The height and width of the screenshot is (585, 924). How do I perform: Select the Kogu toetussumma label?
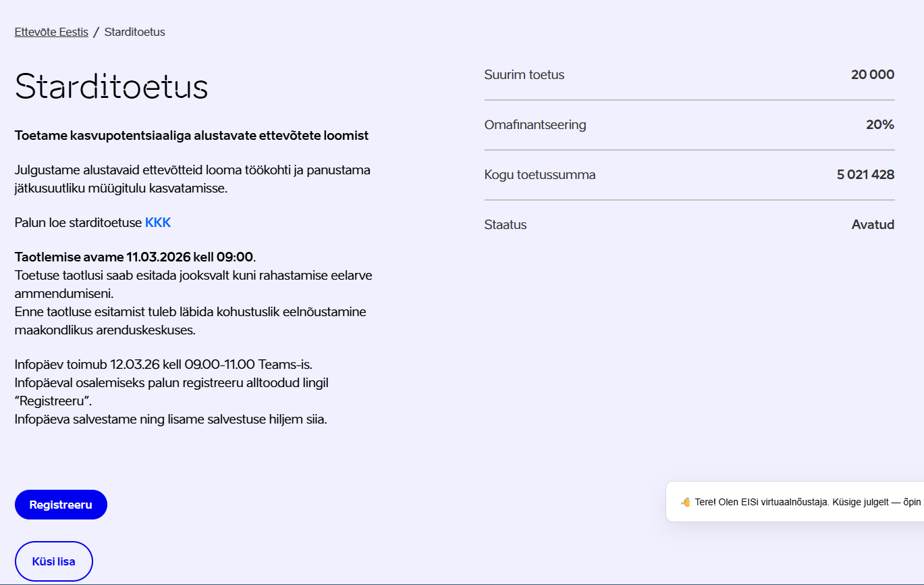[539, 175]
